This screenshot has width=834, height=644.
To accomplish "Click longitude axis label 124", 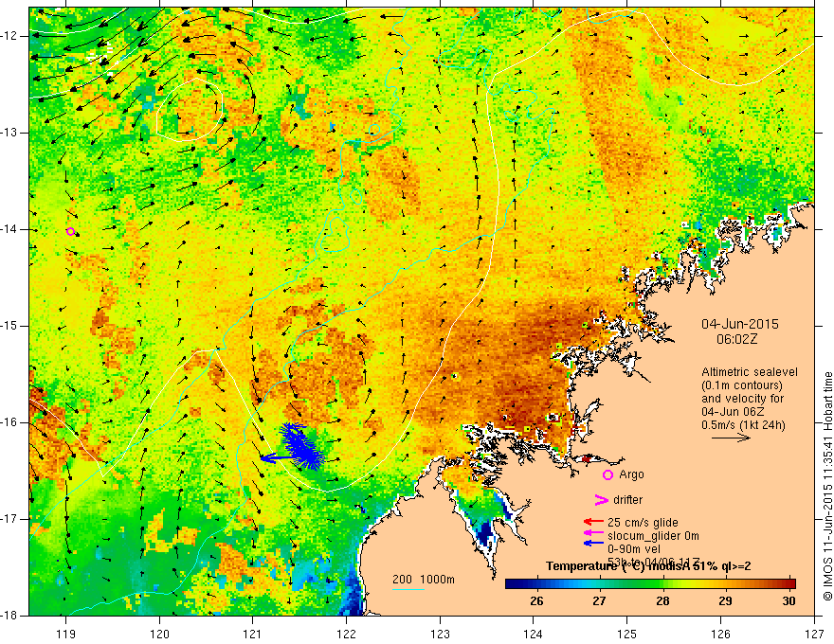I will point(534,634).
